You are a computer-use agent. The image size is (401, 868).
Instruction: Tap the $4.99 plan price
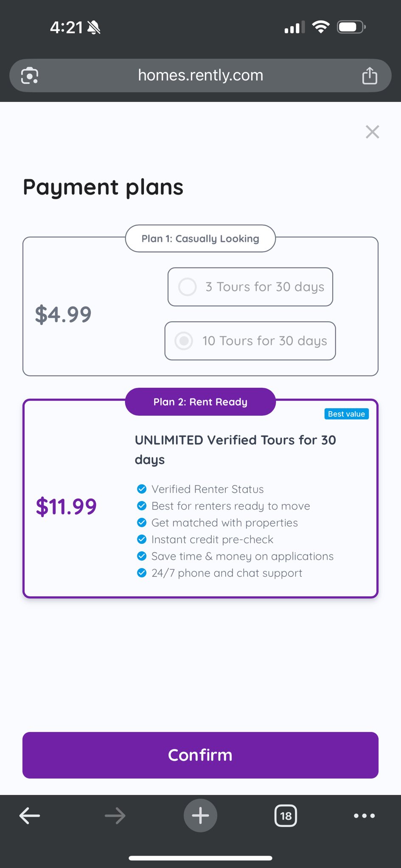point(63,314)
